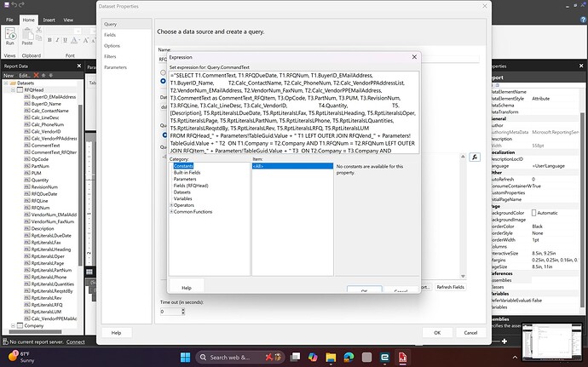Select Variables in the Category list

tap(182, 198)
